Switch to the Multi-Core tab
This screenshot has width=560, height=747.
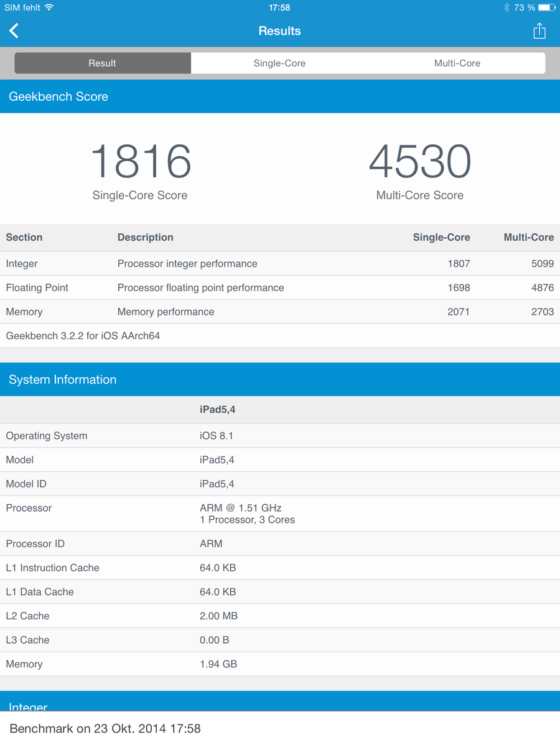(457, 63)
